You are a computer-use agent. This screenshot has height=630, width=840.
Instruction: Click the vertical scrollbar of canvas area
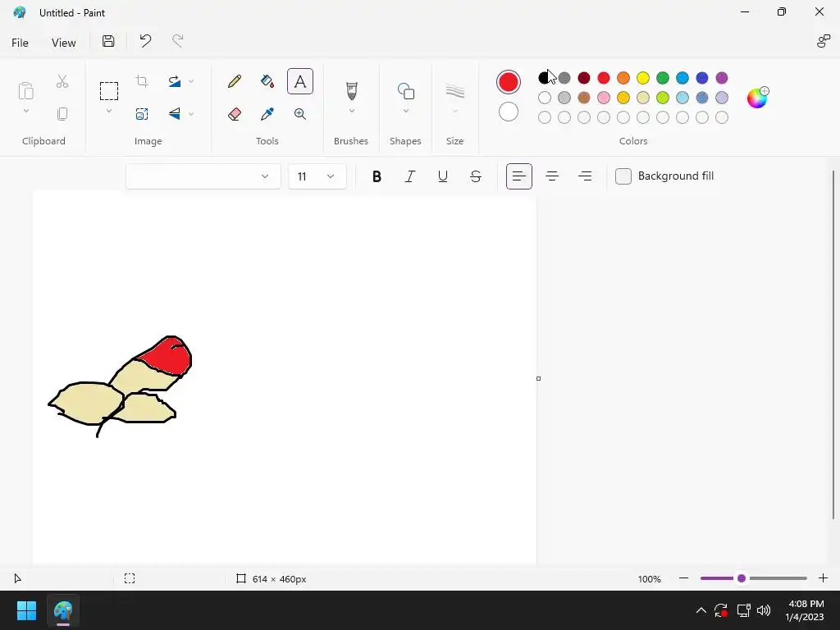833,345
